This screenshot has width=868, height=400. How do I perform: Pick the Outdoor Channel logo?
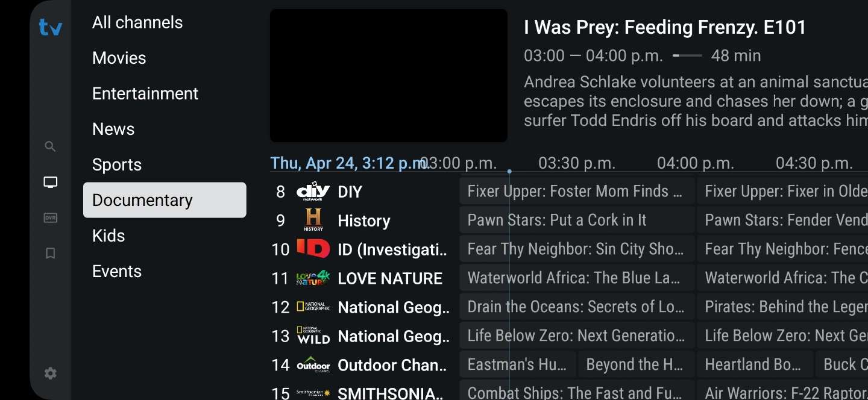(x=313, y=365)
